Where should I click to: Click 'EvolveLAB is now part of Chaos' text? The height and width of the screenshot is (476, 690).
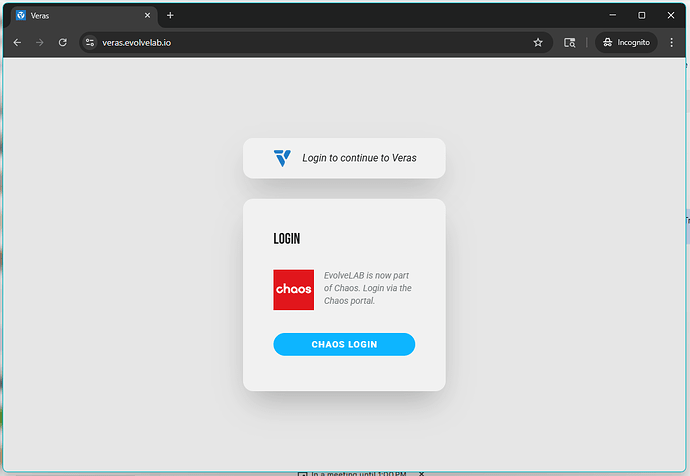(367, 288)
